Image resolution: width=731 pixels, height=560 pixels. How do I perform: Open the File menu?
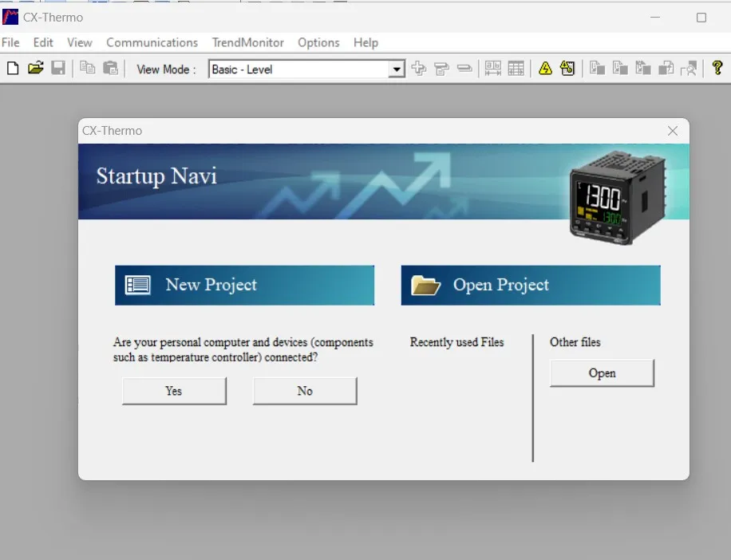click(x=10, y=42)
